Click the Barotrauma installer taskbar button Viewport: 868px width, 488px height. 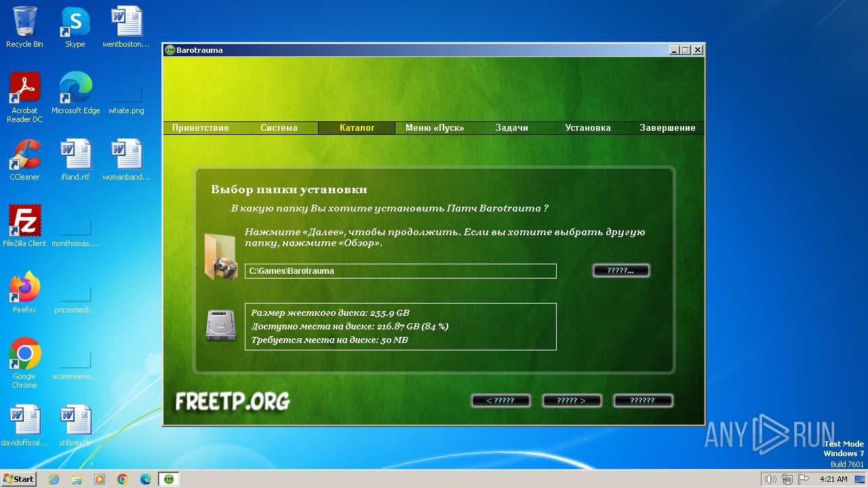pyautogui.click(x=169, y=479)
